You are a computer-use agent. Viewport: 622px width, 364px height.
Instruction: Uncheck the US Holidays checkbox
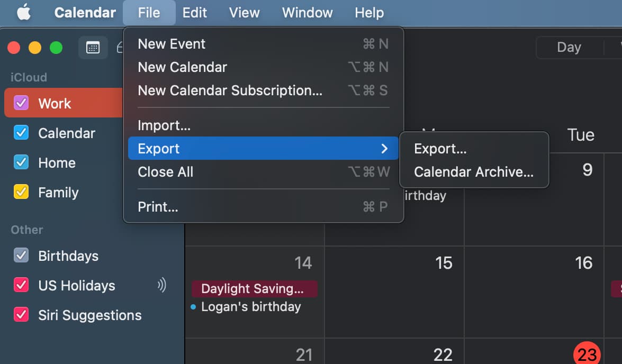coord(21,285)
